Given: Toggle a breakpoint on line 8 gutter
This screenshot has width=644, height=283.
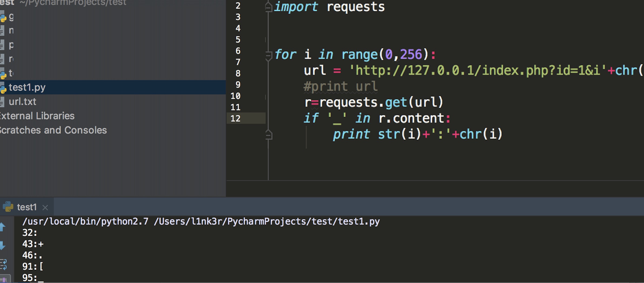Looking at the screenshot, I should pos(254,73).
